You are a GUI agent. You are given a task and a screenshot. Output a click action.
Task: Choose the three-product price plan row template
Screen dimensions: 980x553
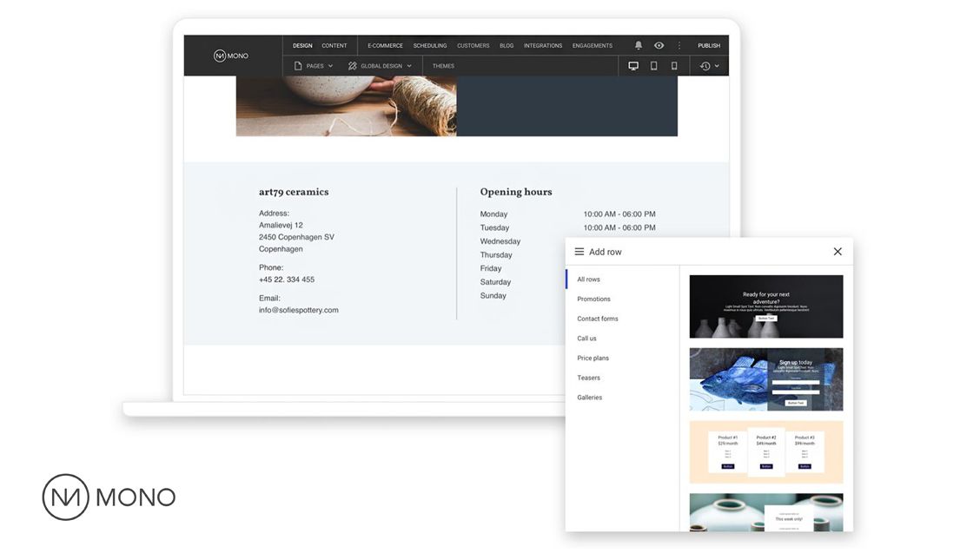click(766, 451)
